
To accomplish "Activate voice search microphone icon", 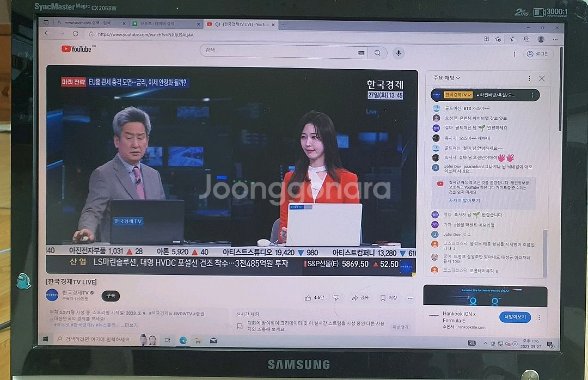I will click(x=399, y=53).
